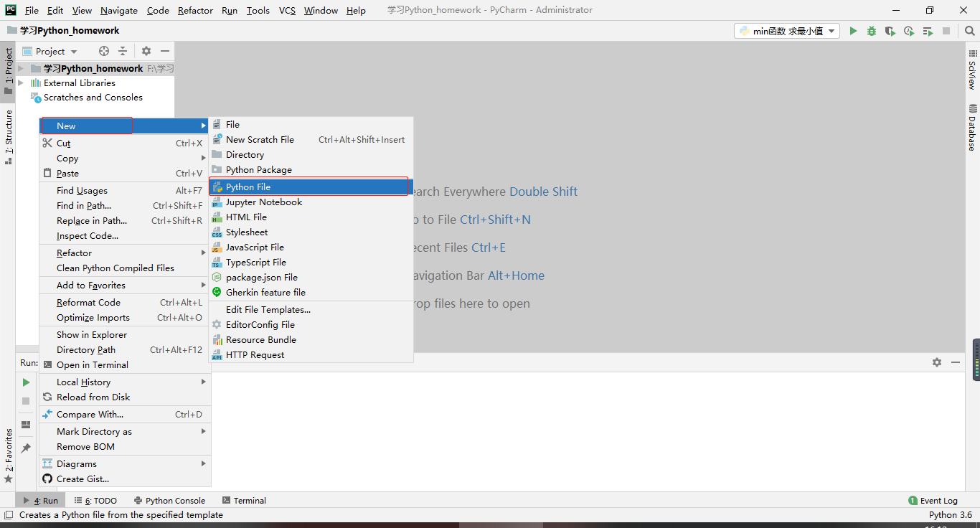The height and width of the screenshot is (528, 980).
Task: Choose HTTP Request from New submenu
Action: coord(311,355)
